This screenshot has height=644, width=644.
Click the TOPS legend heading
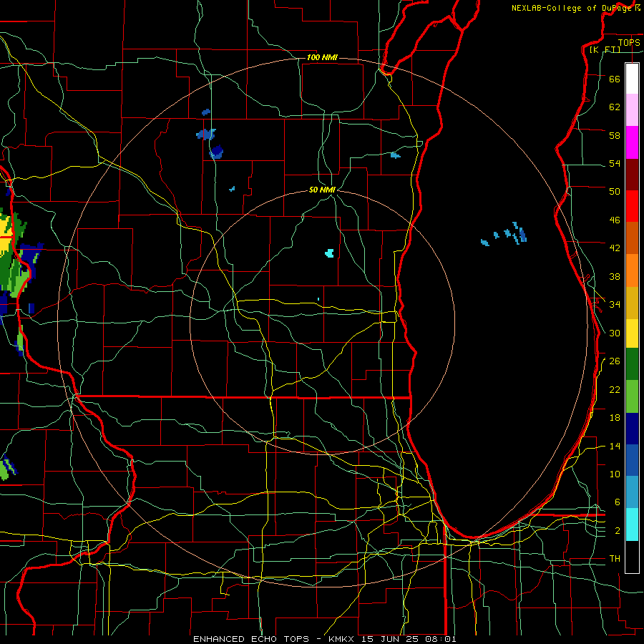(629, 43)
